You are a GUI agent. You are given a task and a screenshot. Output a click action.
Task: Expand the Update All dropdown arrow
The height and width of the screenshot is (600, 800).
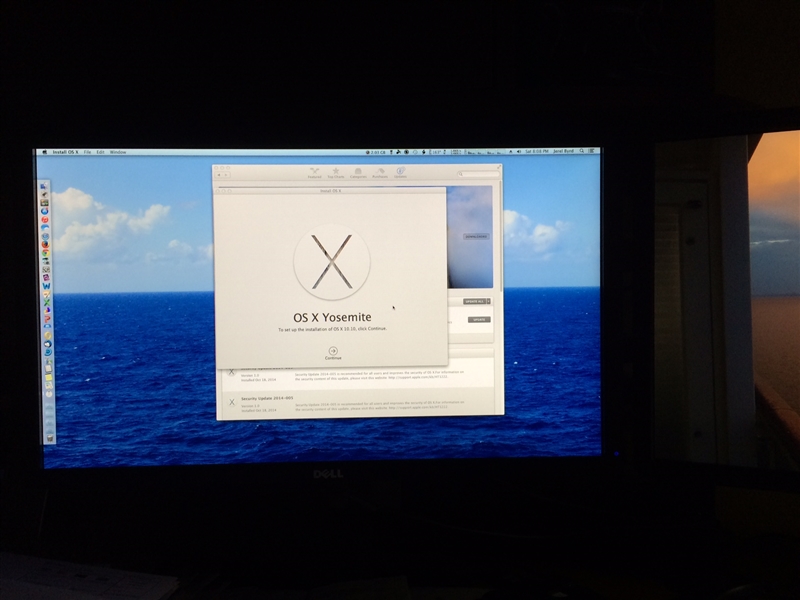coord(489,302)
